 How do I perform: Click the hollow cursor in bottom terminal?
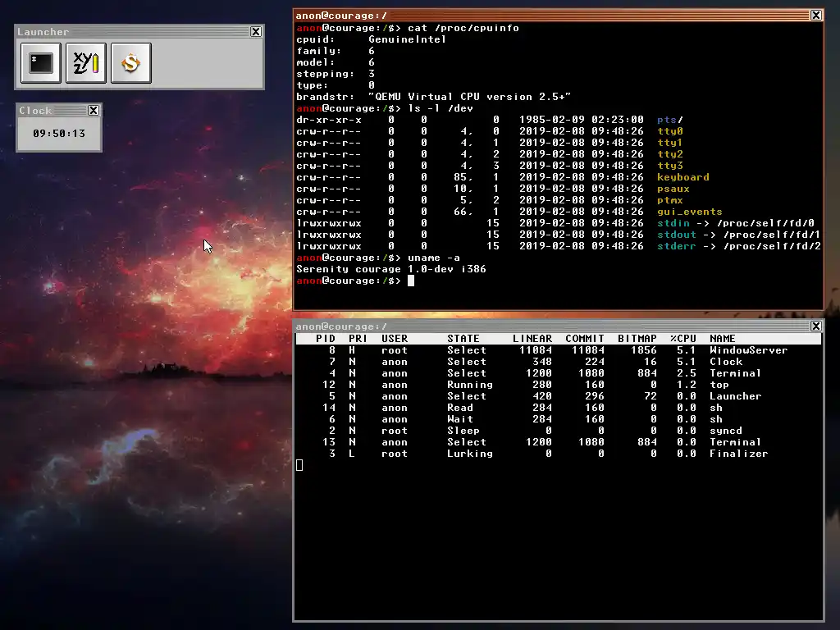click(299, 466)
